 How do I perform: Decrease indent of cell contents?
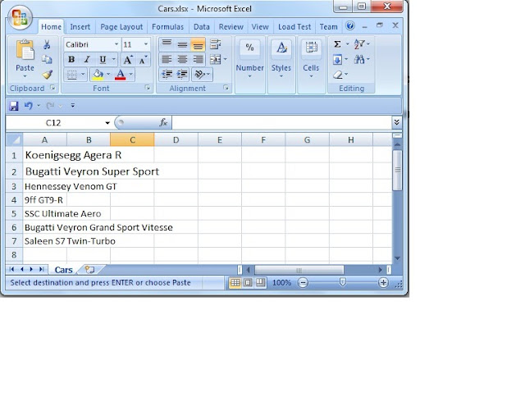tap(167, 74)
